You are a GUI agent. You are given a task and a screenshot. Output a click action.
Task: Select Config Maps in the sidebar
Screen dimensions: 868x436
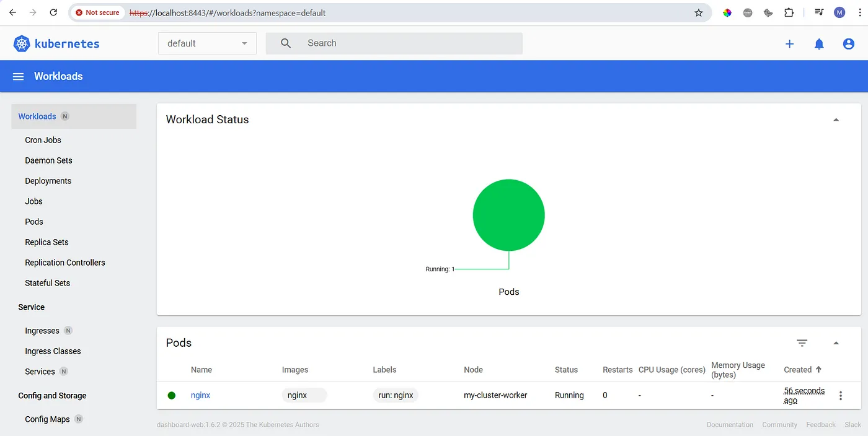[x=46, y=419]
